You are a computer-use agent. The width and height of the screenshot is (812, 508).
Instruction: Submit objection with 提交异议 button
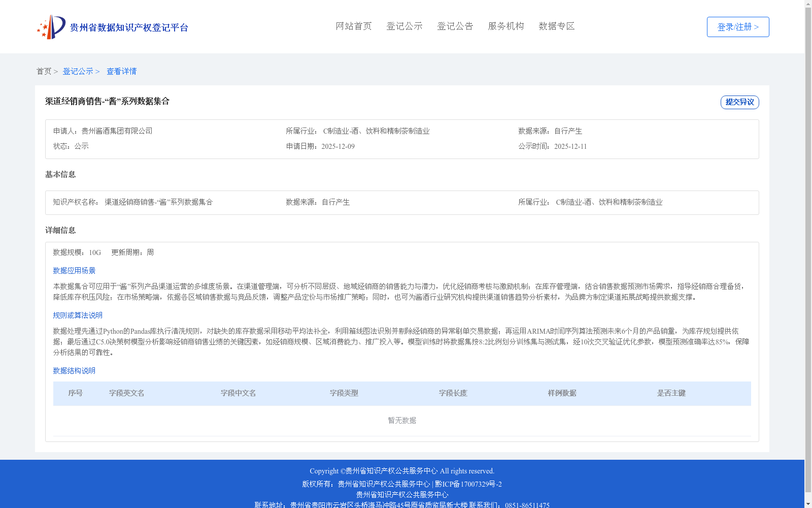pos(739,102)
